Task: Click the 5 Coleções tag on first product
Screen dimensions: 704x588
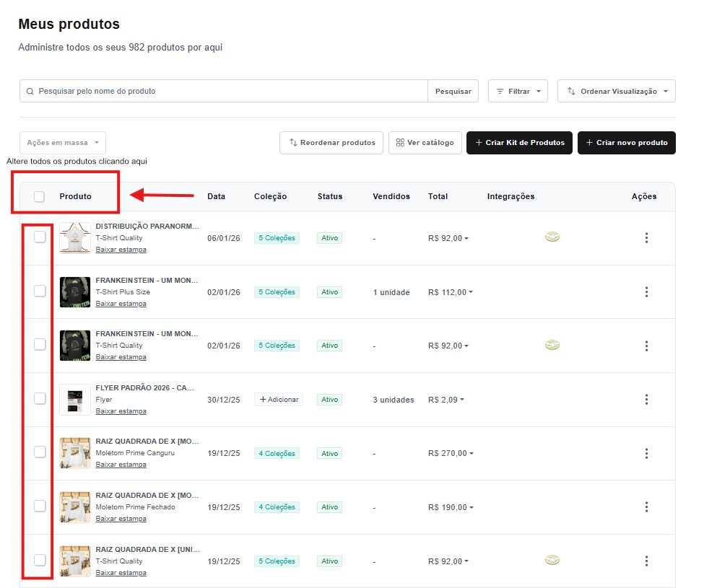Action: click(277, 238)
